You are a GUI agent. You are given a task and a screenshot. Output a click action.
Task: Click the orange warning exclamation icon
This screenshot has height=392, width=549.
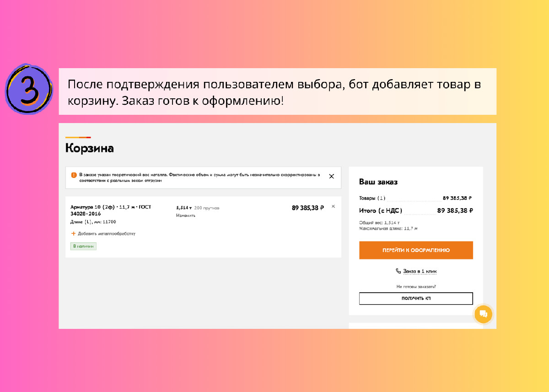coord(74,175)
